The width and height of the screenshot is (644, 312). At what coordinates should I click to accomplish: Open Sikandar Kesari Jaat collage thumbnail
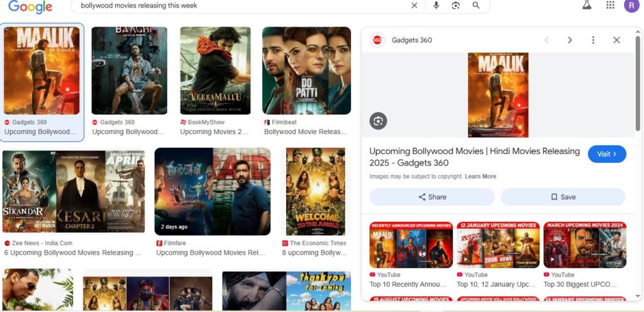tap(74, 192)
